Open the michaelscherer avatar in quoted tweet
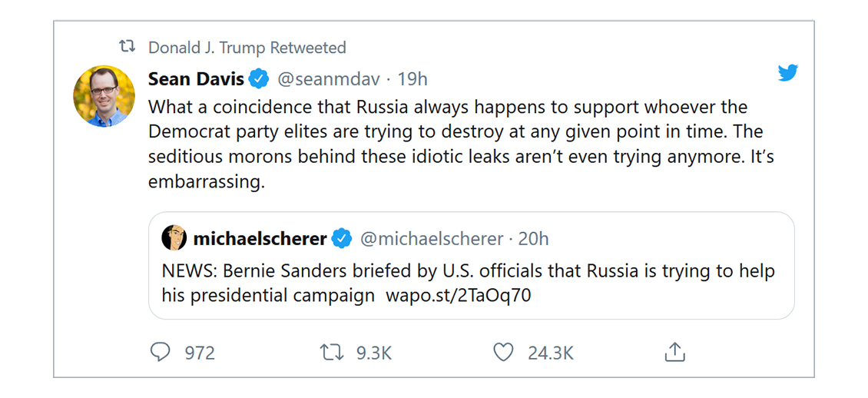The height and width of the screenshot is (398, 868). [x=174, y=239]
